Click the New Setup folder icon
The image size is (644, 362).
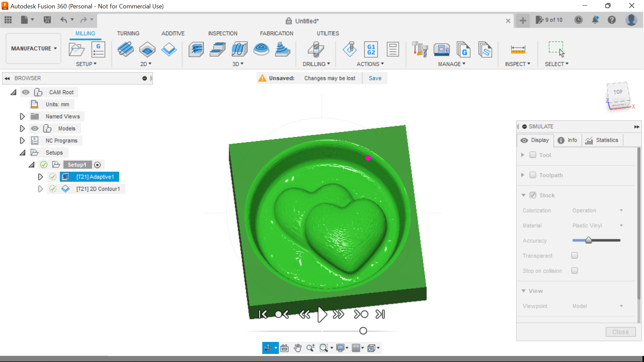(76, 50)
